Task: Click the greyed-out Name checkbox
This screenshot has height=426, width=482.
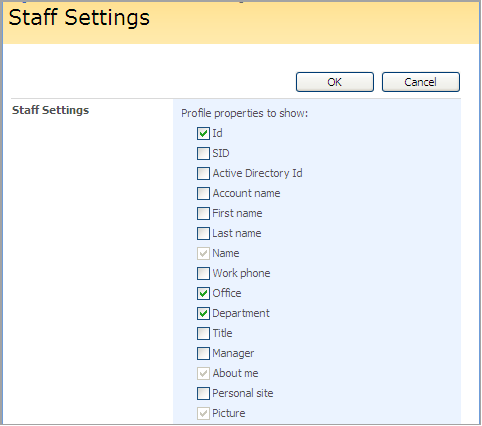Action: pos(203,254)
